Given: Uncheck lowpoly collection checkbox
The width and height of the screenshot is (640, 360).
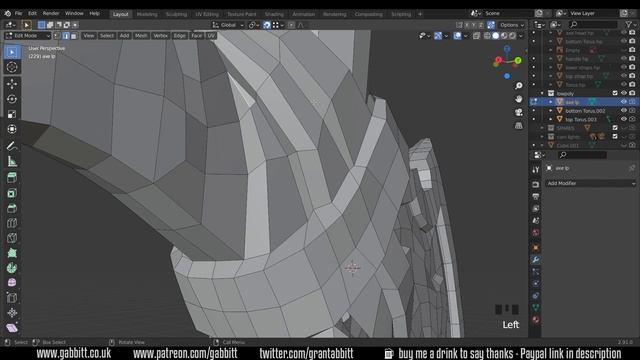Looking at the screenshot, I should tap(615, 93).
